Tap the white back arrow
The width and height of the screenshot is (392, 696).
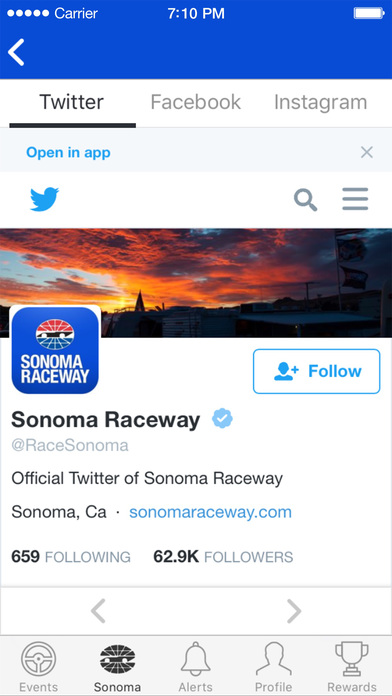tap(16, 52)
